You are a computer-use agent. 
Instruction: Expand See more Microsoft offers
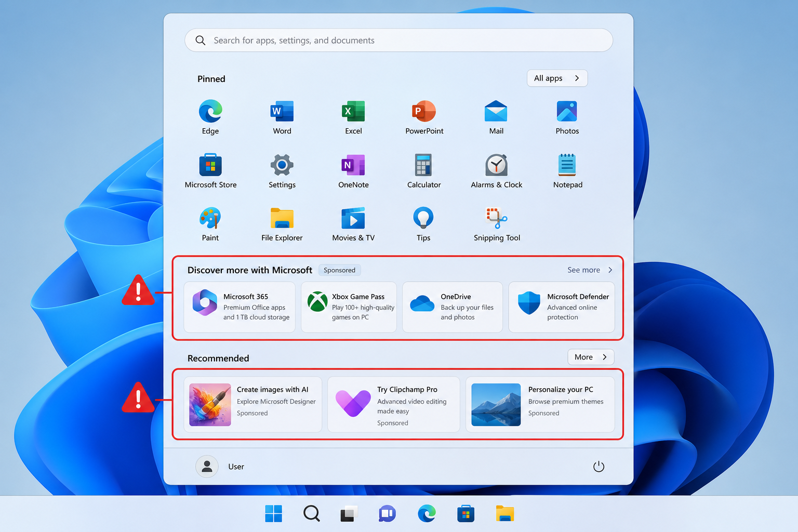(x=590, y=270)
